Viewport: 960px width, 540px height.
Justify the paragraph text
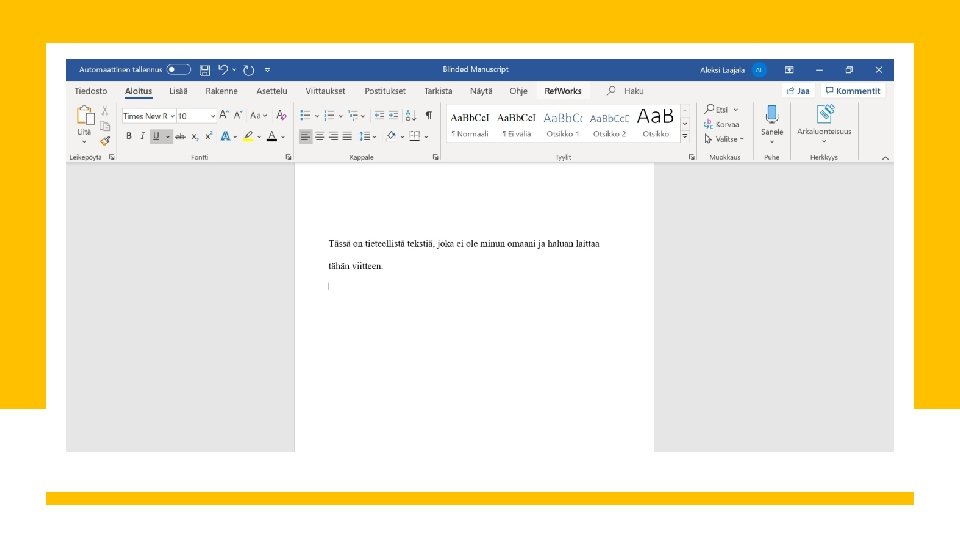347,137
